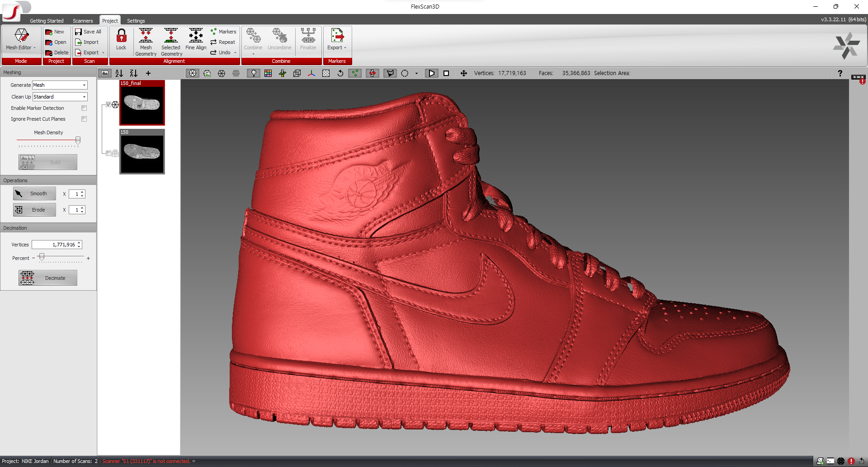
Task: Click the move arrows icon
Action: 463,73
